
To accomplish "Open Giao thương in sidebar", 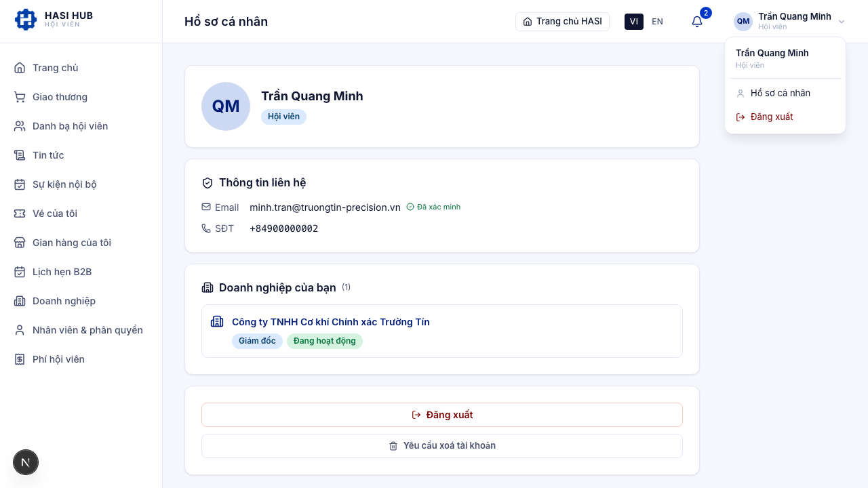I will coord(81,97).
